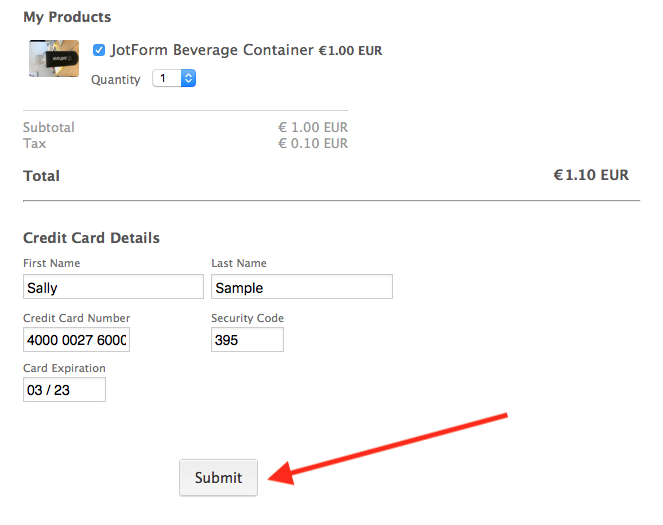
Task: Click the Credit Card Number label
Action: coord(77,318)
